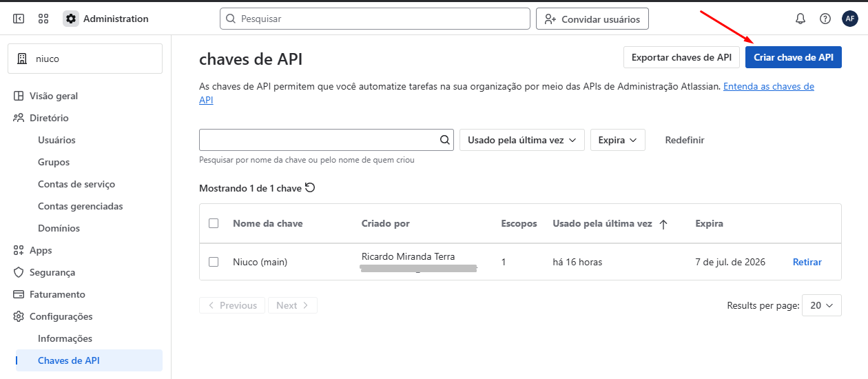This screenshot has width=868, height=379.
Task: Open the notifications bell
Action: [800, 19]
